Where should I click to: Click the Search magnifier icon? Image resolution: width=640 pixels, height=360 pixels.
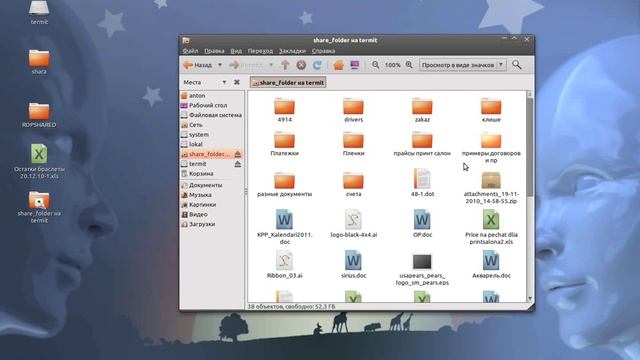517,65
